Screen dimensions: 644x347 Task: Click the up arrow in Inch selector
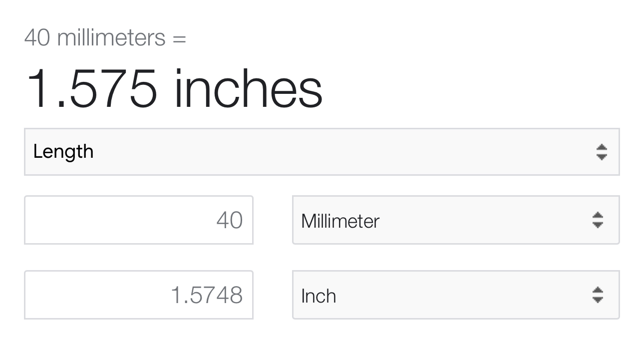pyautogui.click(x=598, y=291)
